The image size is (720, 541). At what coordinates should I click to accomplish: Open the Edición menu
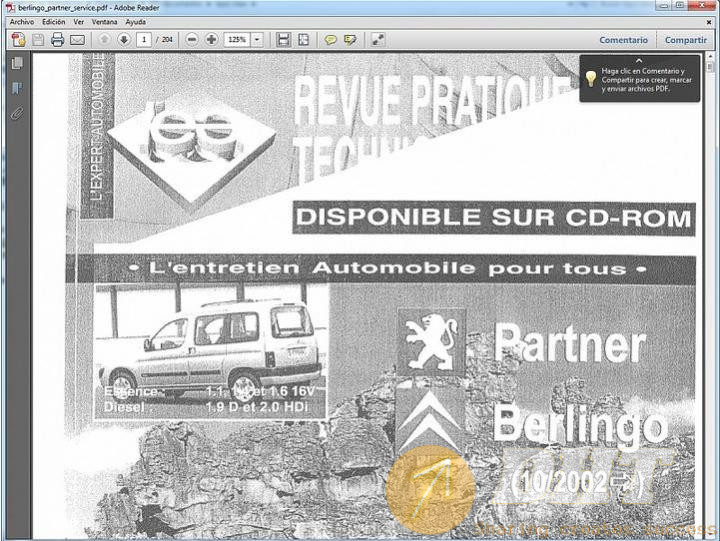coord(54,22)
